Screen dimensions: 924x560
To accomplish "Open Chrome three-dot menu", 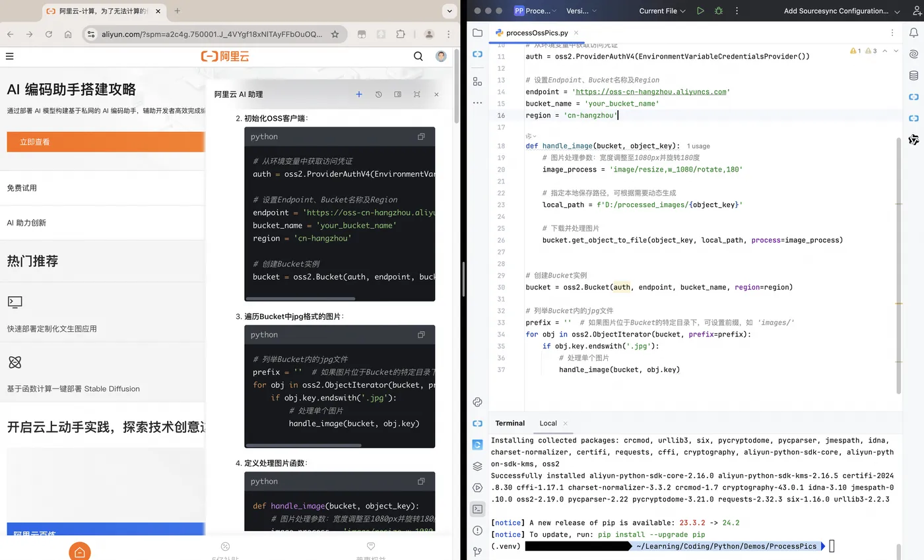I will click(449, 34).
